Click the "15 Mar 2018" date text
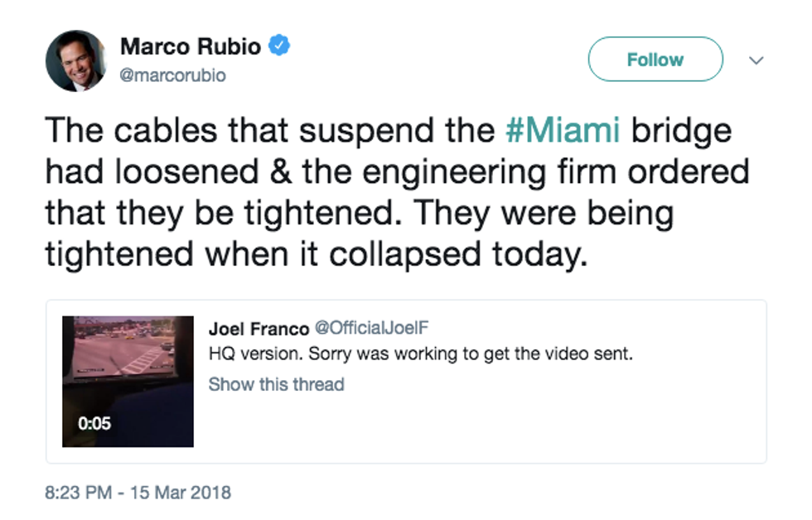 179,493
